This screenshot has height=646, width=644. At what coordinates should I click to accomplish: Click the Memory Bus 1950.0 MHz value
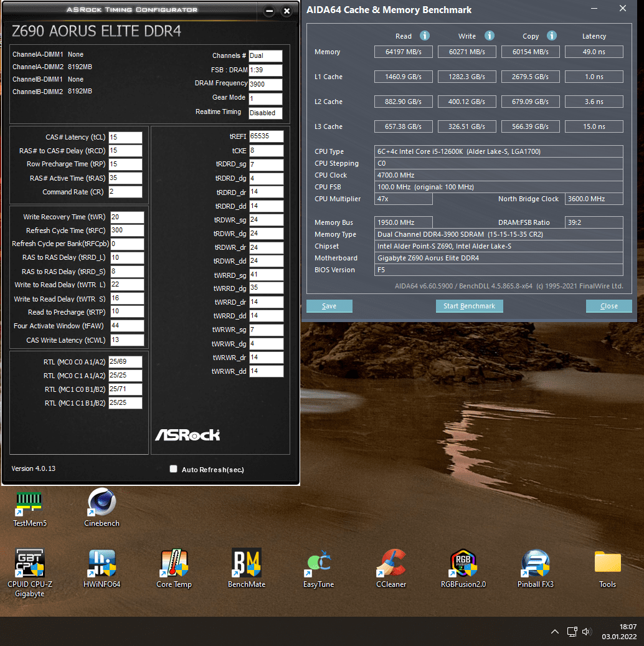(x=404, y=222)
